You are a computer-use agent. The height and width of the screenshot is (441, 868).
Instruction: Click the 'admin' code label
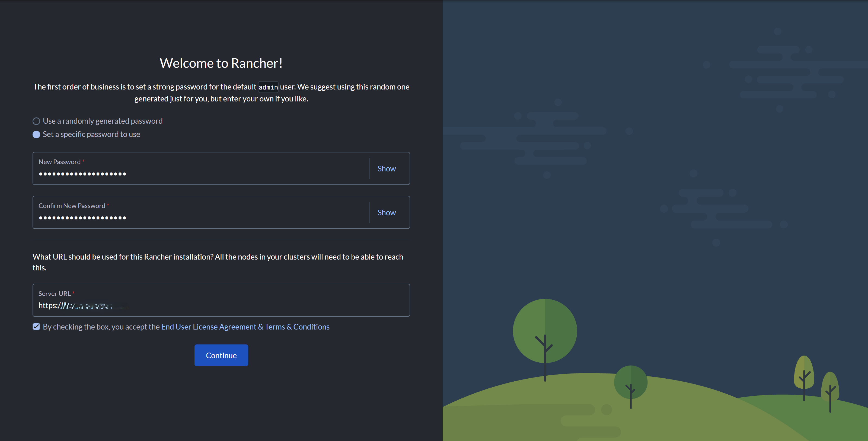click(x=268, y=87)
